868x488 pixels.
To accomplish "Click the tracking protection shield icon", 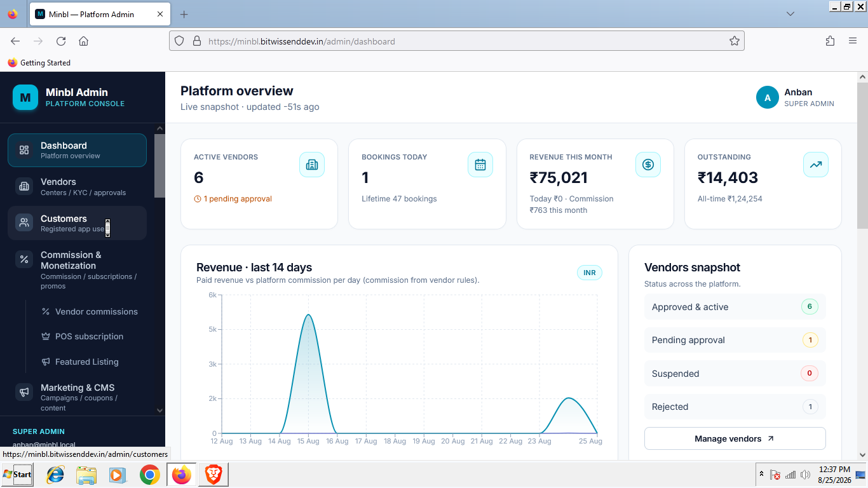I will 179,41.
